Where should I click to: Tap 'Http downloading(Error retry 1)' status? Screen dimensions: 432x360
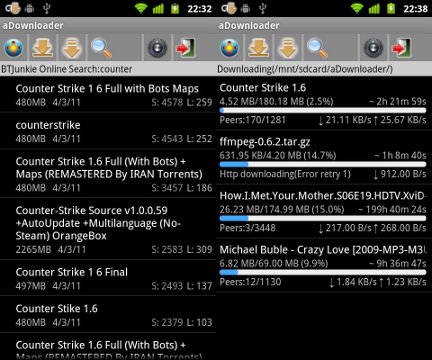(x=285, y=174)
